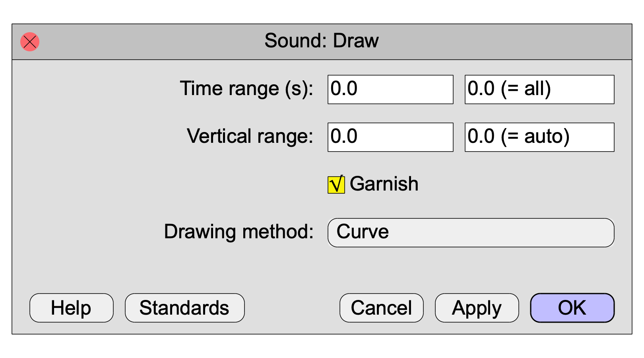This screenshot has height=358, width=644.
Task: Click the yellow checkmark box beside Garnish
Action: tap(336, 185)
